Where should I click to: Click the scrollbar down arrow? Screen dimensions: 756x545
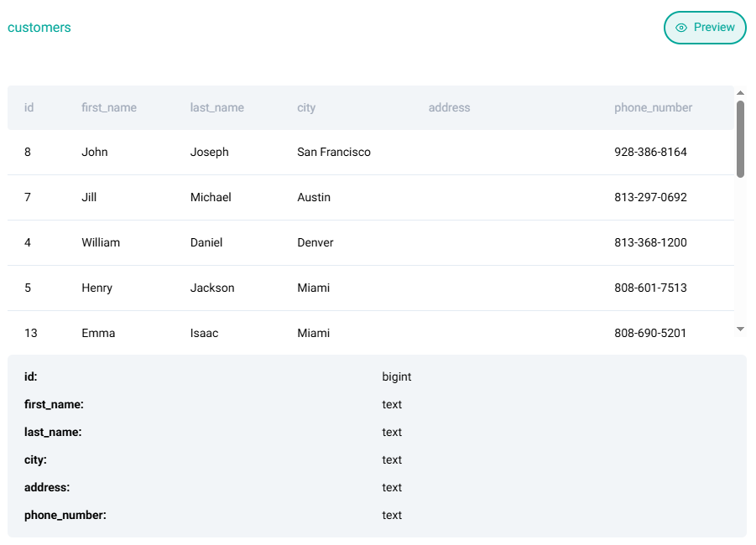740,330
